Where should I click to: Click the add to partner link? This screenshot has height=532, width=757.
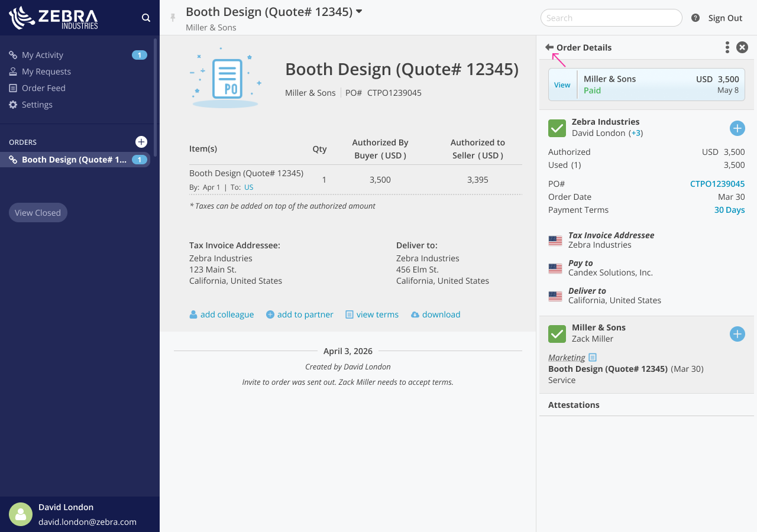(x=300, y=314)
